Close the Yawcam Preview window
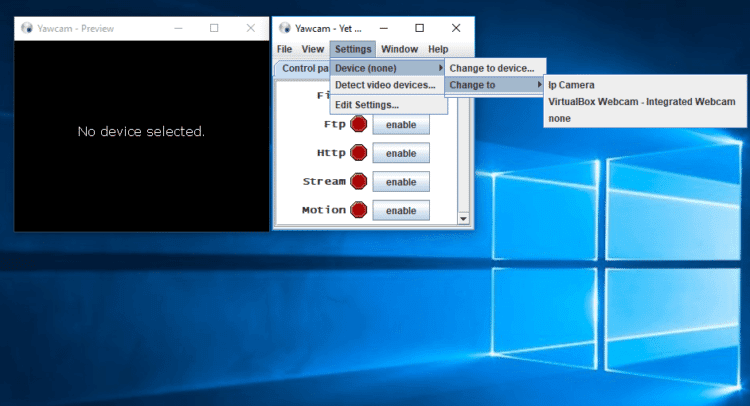The width and height of the screenshot is (750, 406). [x=251, y=28]
